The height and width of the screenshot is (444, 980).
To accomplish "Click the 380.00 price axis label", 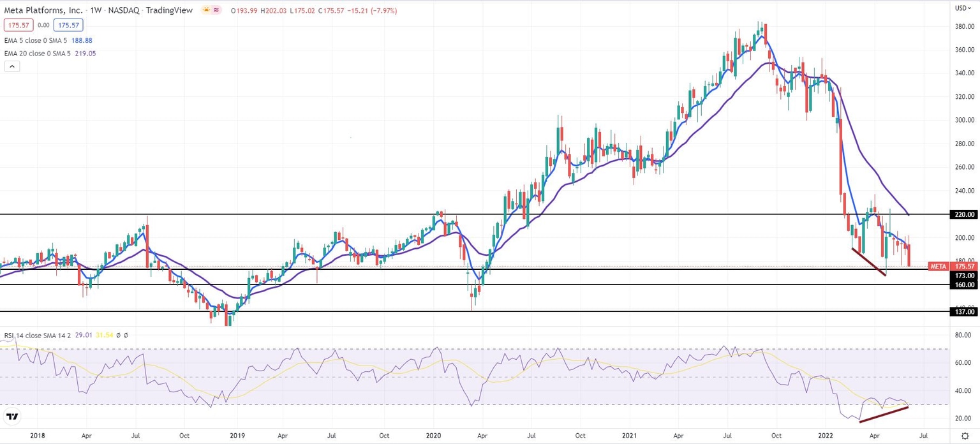I will pos(963,27).
